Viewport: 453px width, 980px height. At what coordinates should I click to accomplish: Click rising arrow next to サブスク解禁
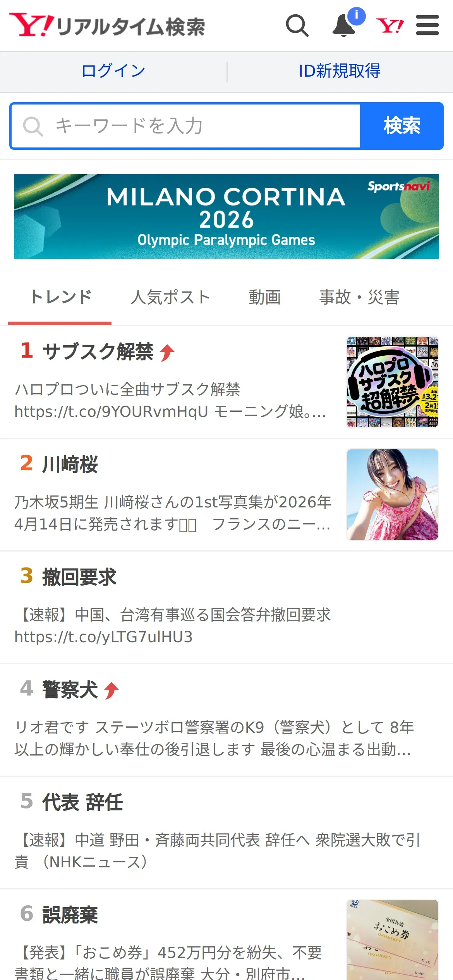[167, 353]
